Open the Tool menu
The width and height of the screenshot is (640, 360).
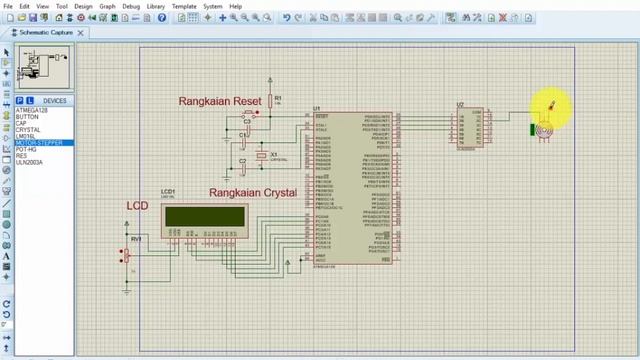[x=62, y=7]
